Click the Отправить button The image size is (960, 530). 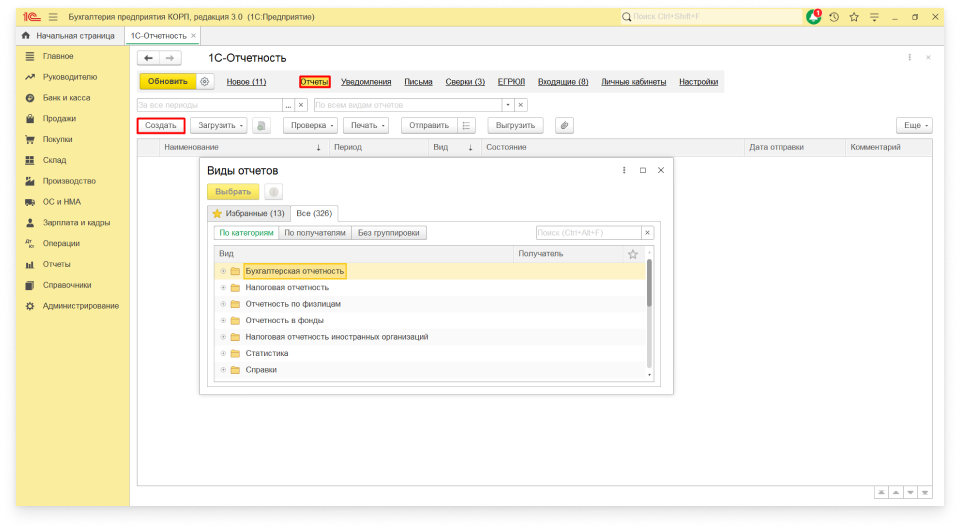coord(429,125)
